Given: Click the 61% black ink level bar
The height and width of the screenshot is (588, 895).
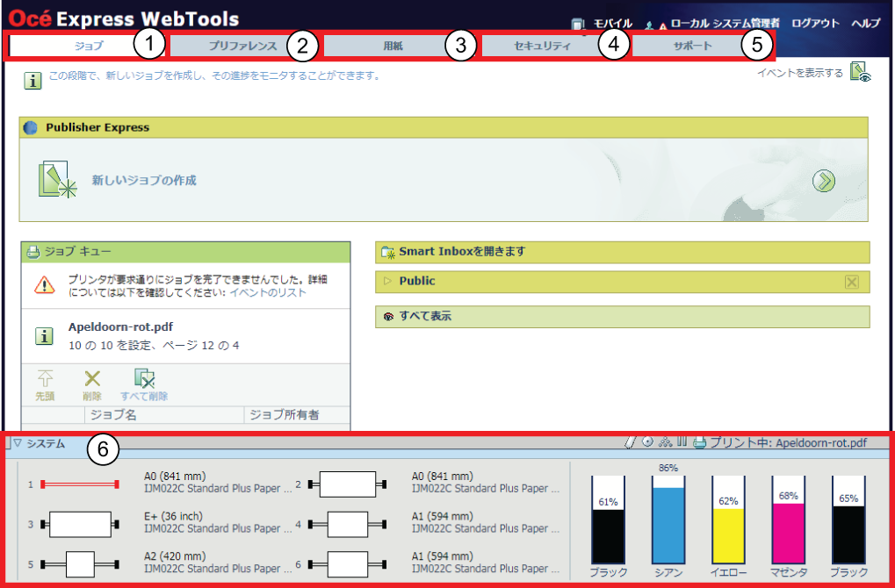Looking at the screenshot, I should point(608,520).
